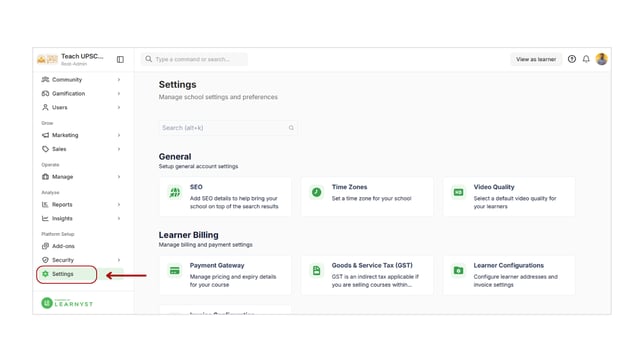Focus the command search bar

point(194,59)
